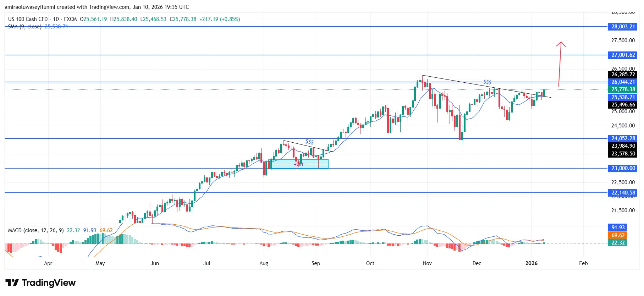
Task: Click the FXCM source label in header
Action: (70, 19)
